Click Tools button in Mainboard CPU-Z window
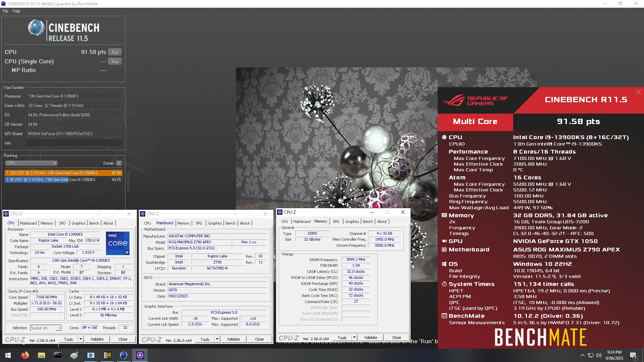Viewport: 644px width, 362px height. [x=205, y=339]
